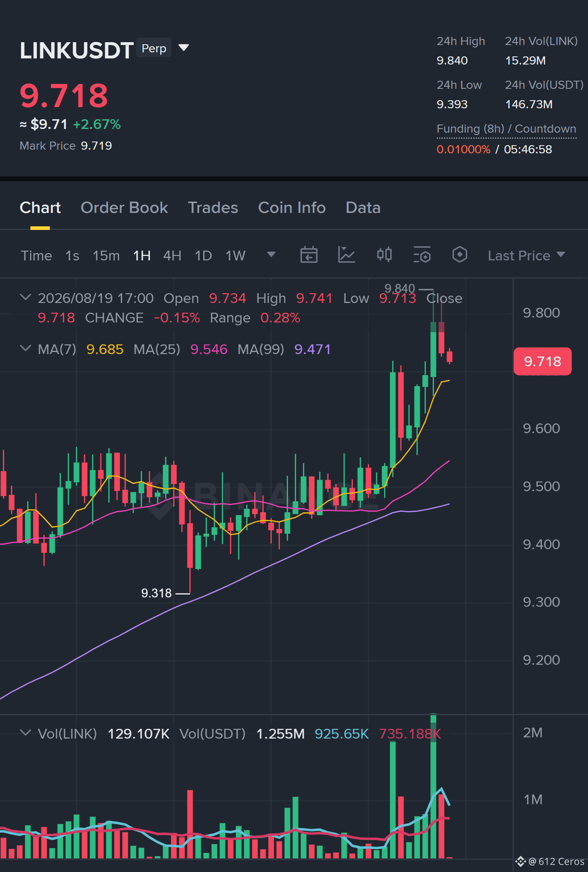The width and height of the screenshot is (588, 872).
Task: Select the 1D interval
Action: click(x=204, y=256)
